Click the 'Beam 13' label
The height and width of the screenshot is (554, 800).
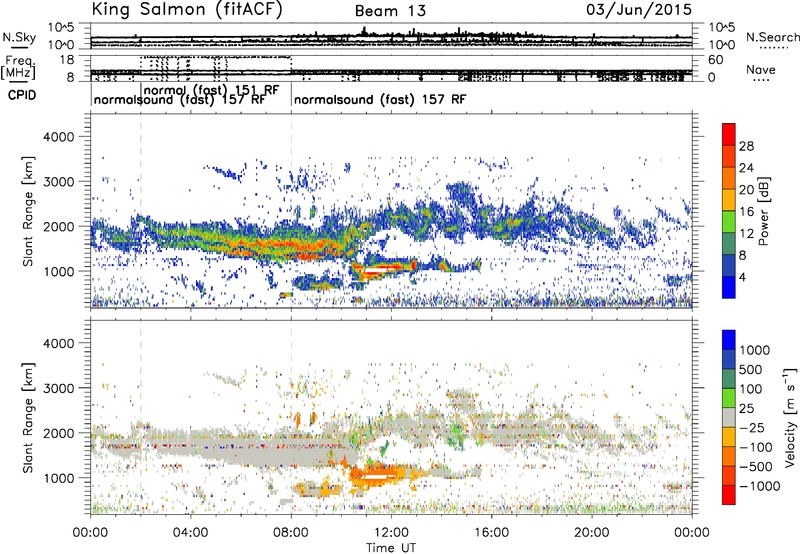point(390,11)
